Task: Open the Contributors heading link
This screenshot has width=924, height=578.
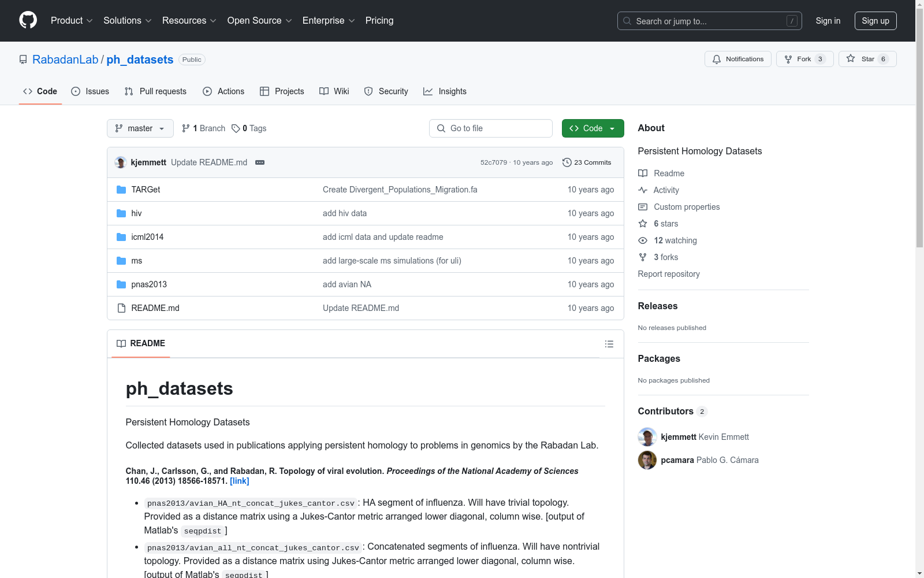Action: click(673, 412)
